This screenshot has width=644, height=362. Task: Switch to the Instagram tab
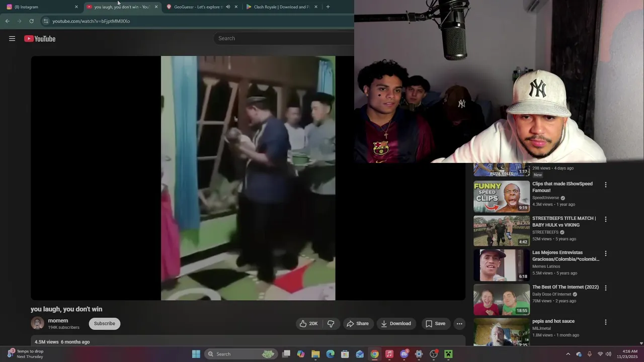click(x=43, y=7)
